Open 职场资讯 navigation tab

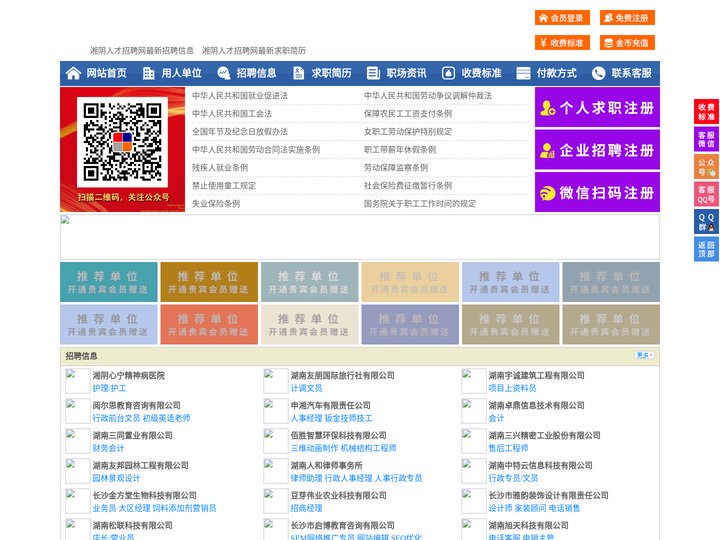(x=398, y=73)
